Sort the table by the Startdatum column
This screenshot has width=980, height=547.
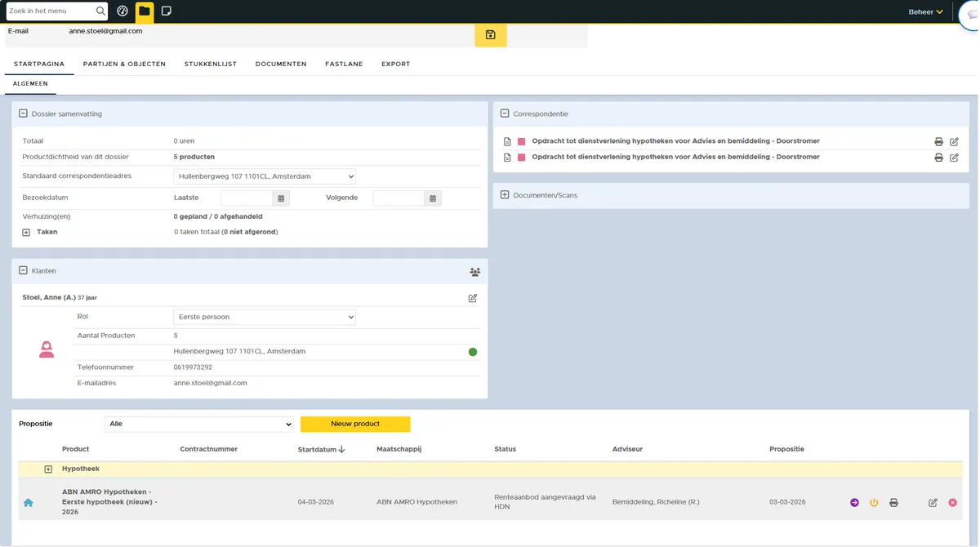pos(321,449)
